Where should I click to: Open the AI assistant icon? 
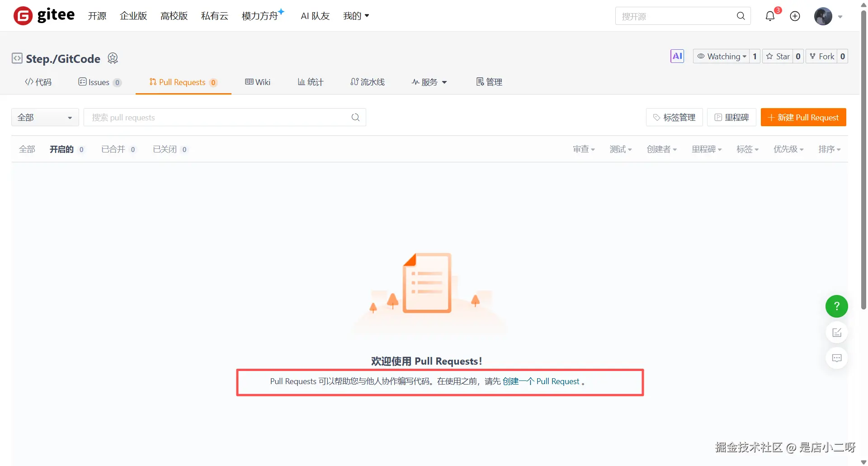[677, 56]
